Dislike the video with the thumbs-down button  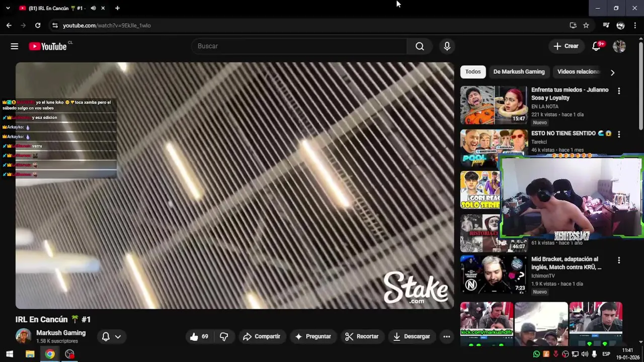pos(224,336)
